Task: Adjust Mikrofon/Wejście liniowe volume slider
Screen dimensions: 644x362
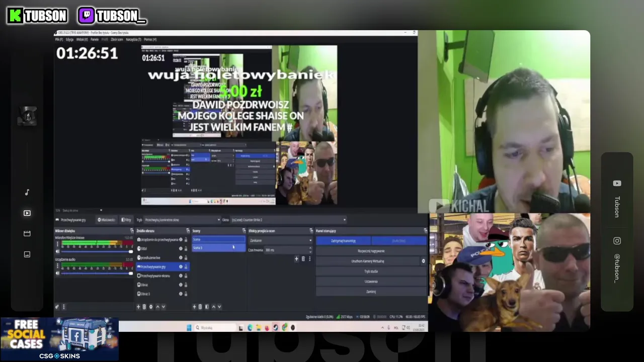Action: 96,251
